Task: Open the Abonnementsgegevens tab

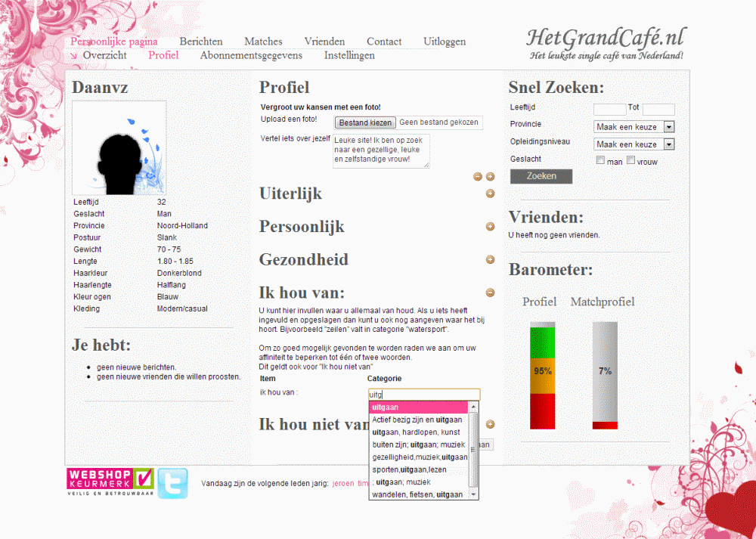Action: click(x=251, y=55)
